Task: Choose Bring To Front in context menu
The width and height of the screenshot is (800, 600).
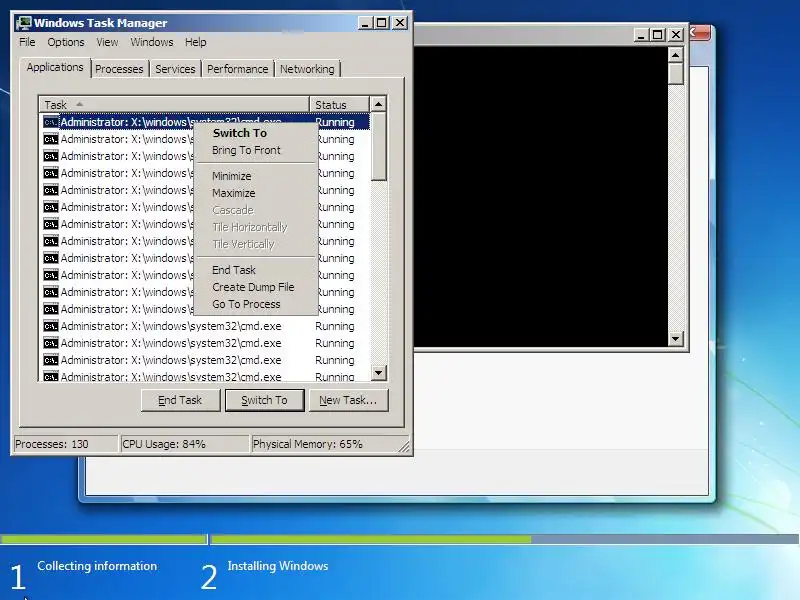Action: pos(246,150)
